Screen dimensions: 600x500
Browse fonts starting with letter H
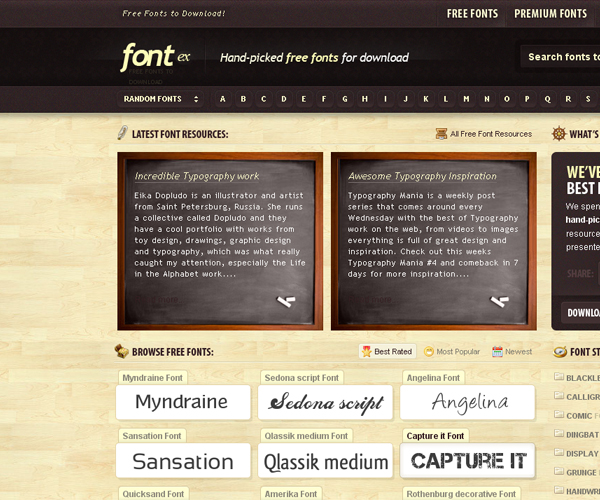pyautogui.click(x=365, y=99)
